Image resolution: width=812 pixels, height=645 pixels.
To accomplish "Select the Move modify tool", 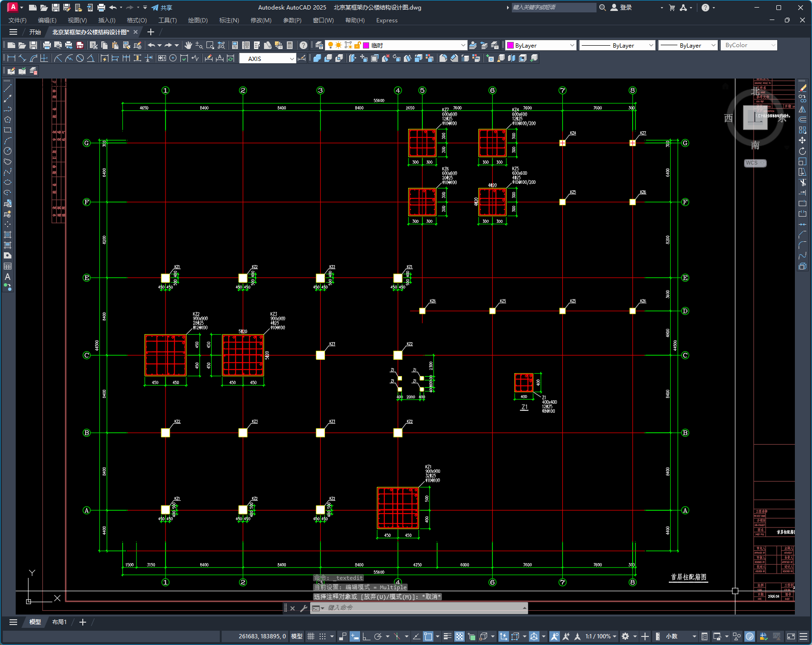I will tap(802, 140).
